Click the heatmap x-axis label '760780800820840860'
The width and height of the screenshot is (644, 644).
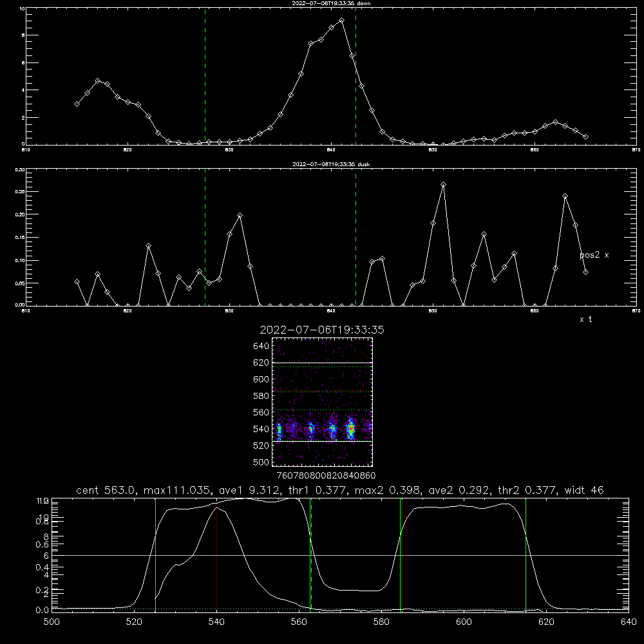click(326, 475)
